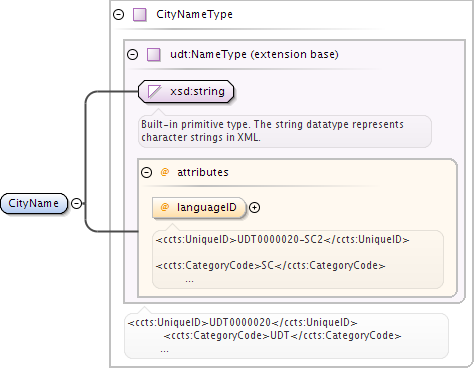This screenshot has height=369, width=475.
Task: Click the CategoryCode SC annotation line
Action: click(x=270, y=266)
